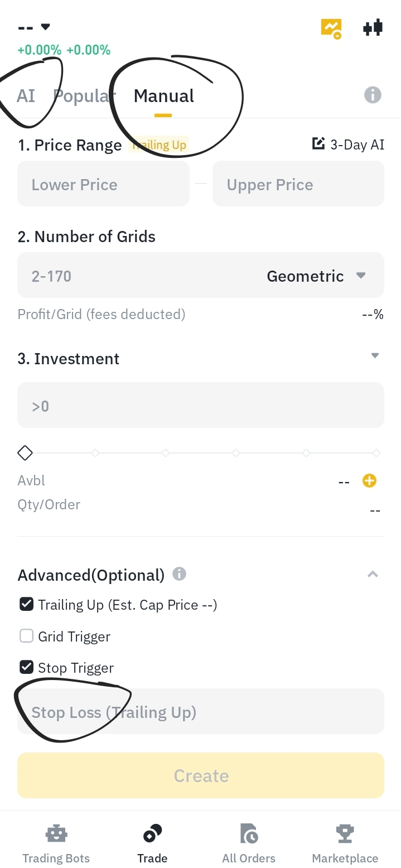The image size is (401, 868).
Task: Switch to the AI tab
Action: (26, 96)
